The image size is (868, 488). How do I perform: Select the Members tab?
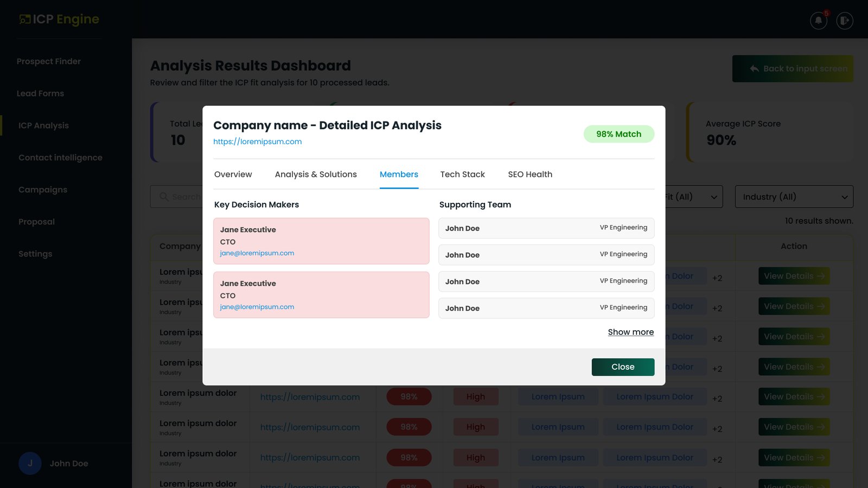click(x=399, y=174)
